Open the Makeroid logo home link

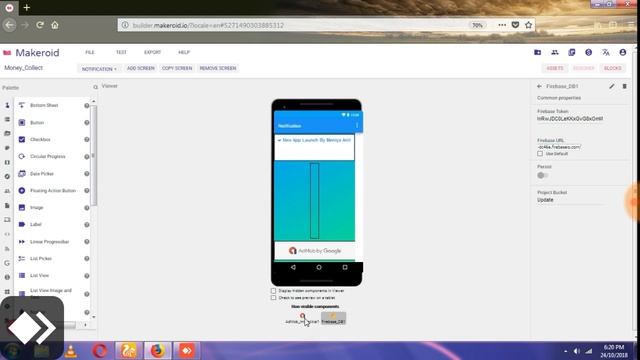click(x=31, y=53)
